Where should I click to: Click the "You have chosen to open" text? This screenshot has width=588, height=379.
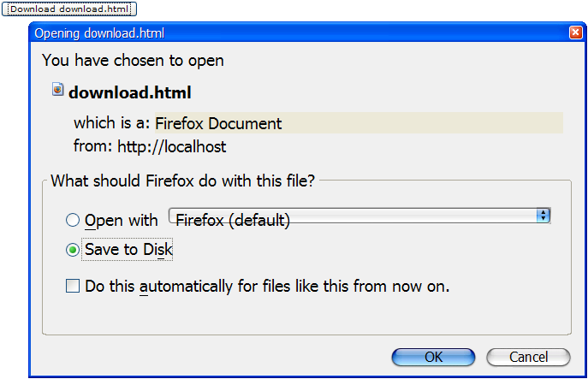click(x=133, y=61)
